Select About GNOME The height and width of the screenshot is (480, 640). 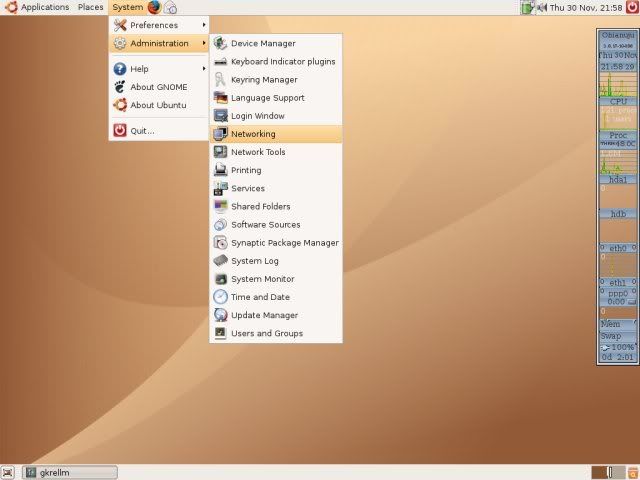point(159,87)
